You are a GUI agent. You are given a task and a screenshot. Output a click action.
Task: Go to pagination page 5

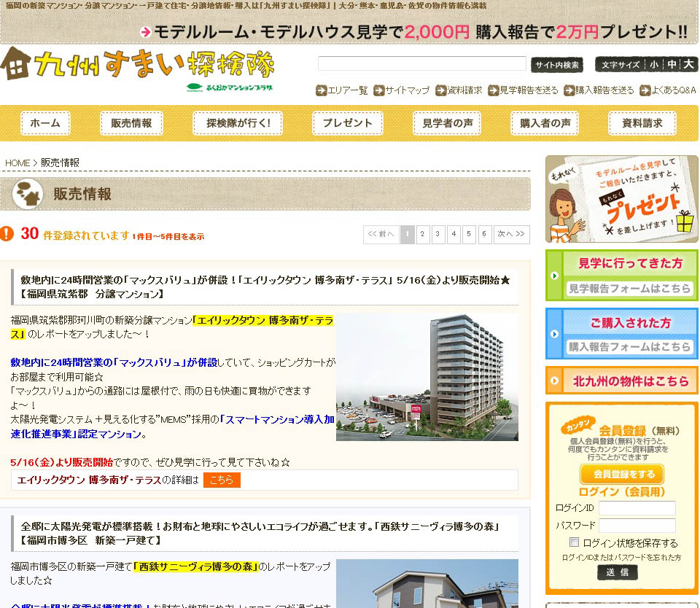(469, 234)
